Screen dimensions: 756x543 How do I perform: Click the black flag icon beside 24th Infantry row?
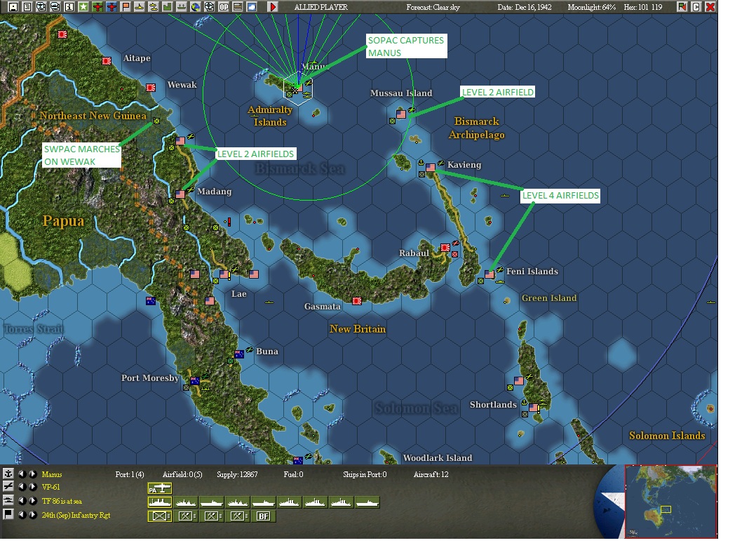(8, 514)
